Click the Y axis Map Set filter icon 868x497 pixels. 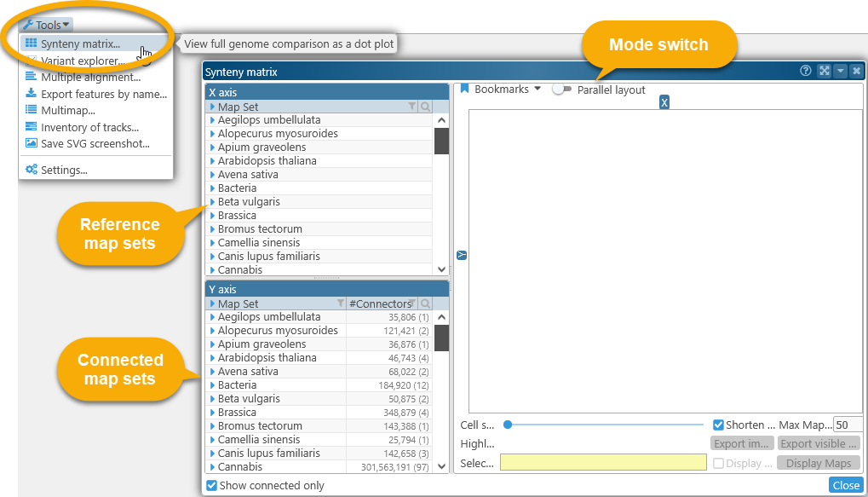pyautogui.click(x=341, y=303)
